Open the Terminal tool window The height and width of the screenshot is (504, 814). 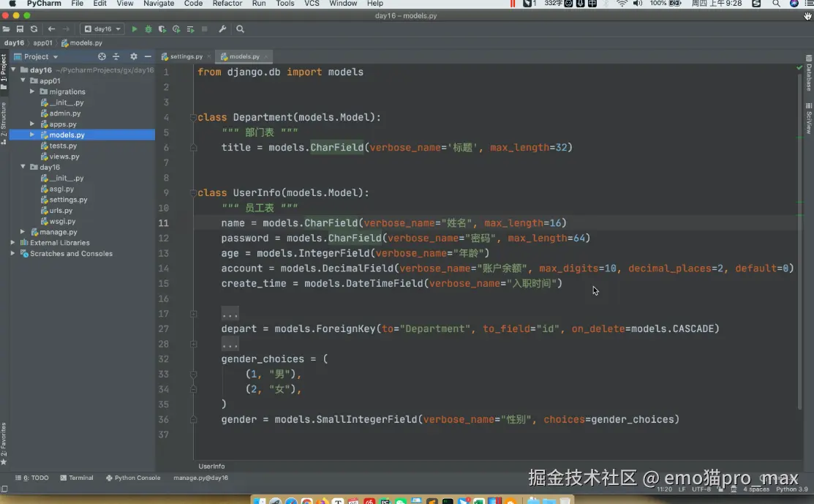tap(77, 478)
